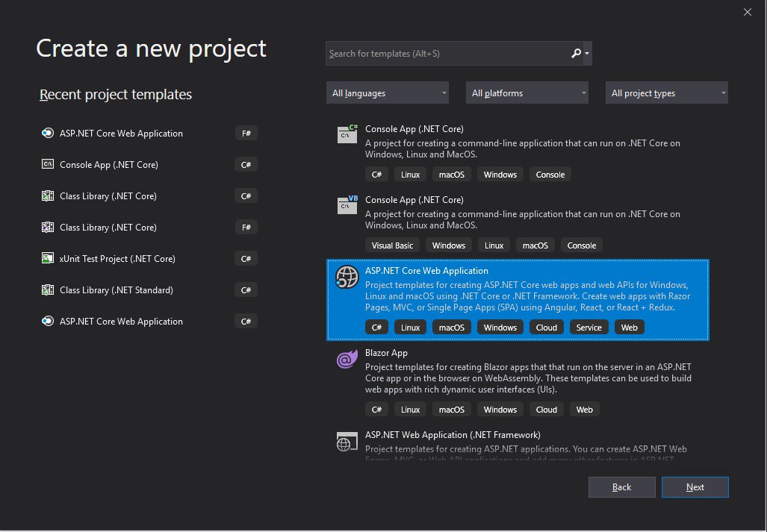Image resolution: width=767 pixels, height=532 pixels.
Task: Open the search options dropdown arrow
Action: [588, 54]
